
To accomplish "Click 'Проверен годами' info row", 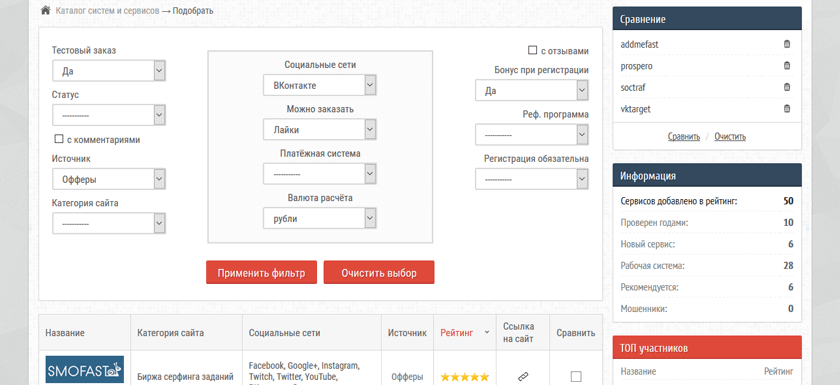I will pyautogui.click(x=707, y=223).
